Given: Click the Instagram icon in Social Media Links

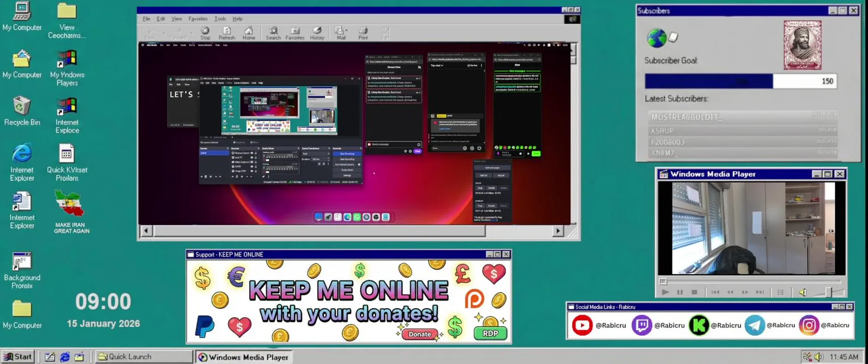Looking at the screenshot, I should 808,325.
